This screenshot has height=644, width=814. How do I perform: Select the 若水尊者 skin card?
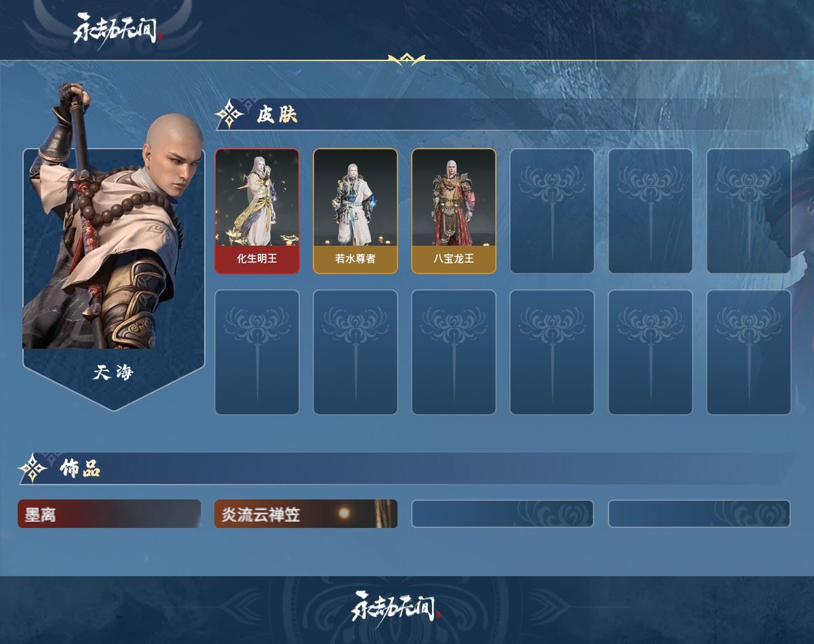click(355, 211)
